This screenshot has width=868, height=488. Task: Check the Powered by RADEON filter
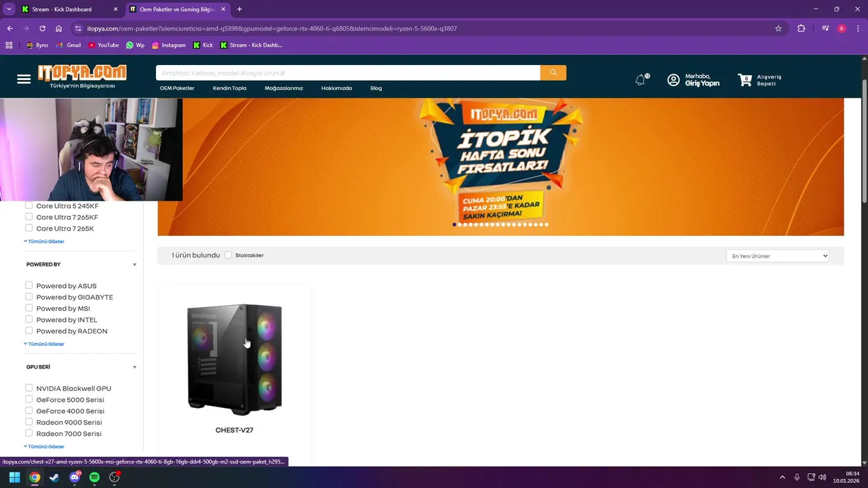29,331
